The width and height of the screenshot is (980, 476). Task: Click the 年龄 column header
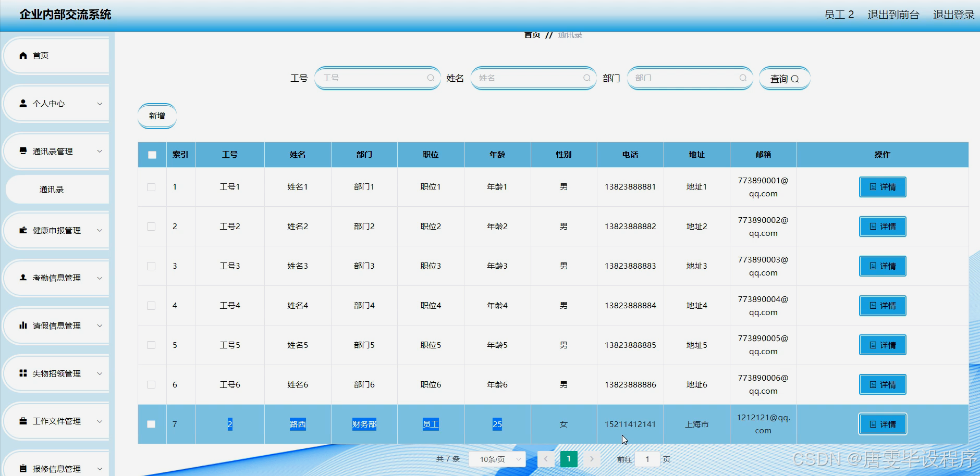[497, 155]
